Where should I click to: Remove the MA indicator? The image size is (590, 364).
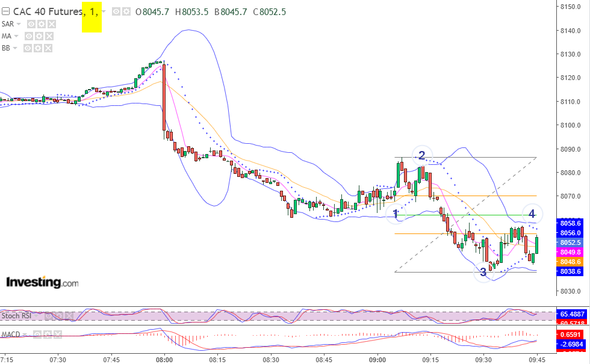coord(49,36)
